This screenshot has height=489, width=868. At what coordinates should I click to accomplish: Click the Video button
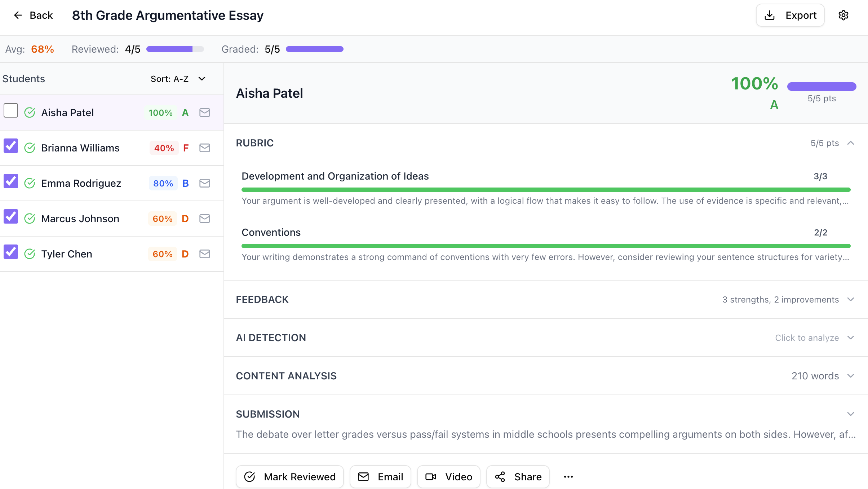pyautogui.click(x=449, y=477)
